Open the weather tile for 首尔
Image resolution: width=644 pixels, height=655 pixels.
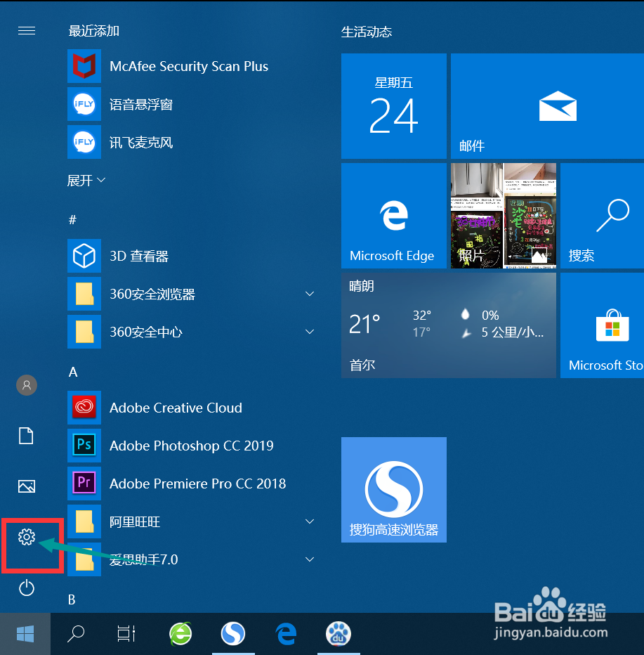449,325
